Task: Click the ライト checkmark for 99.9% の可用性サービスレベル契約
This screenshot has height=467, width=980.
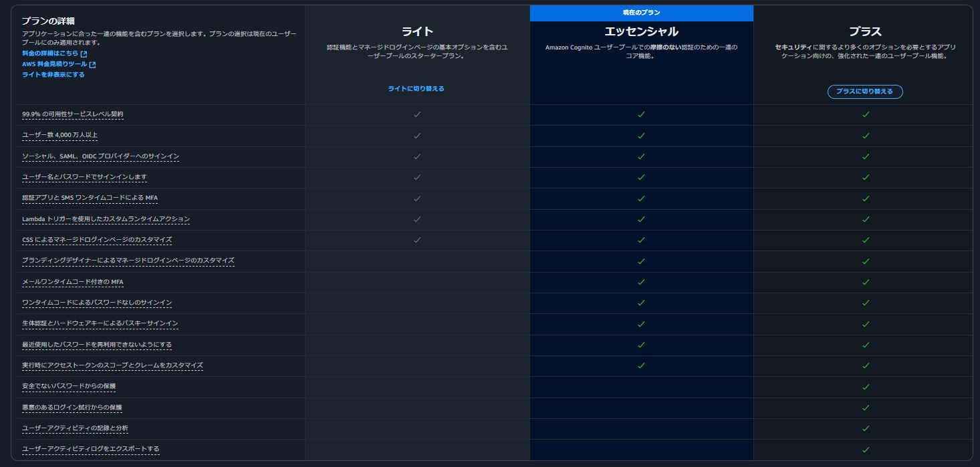Action: point(417,114)
